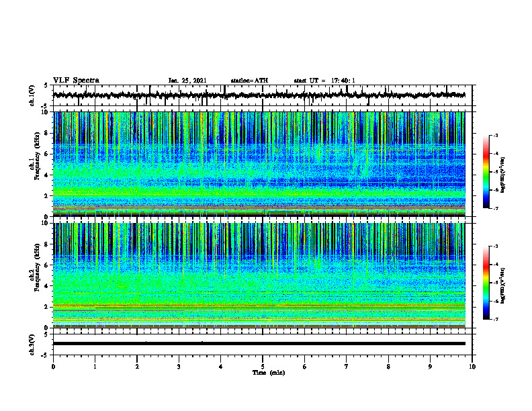This screenshot has height=411, width=532.
Task: Click time-axis tick label "6"
Action: coord(304,366)
